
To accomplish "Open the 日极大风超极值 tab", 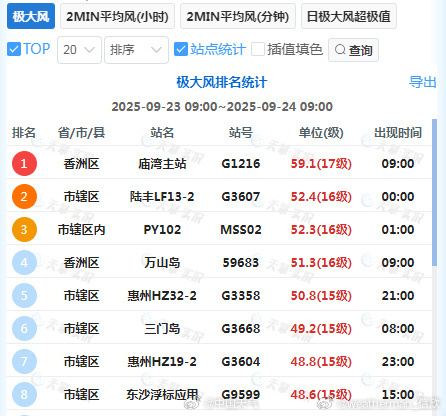I will 349,16.
